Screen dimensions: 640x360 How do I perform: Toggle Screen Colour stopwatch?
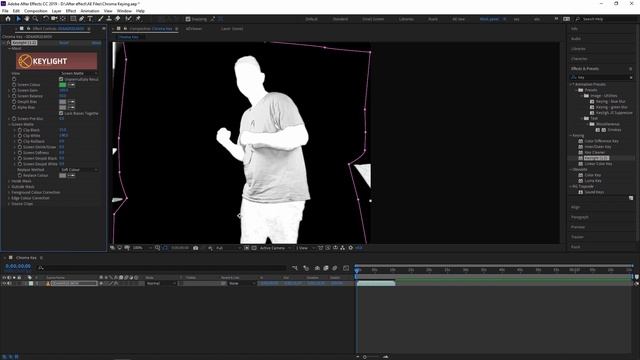[x=14, y=85]
